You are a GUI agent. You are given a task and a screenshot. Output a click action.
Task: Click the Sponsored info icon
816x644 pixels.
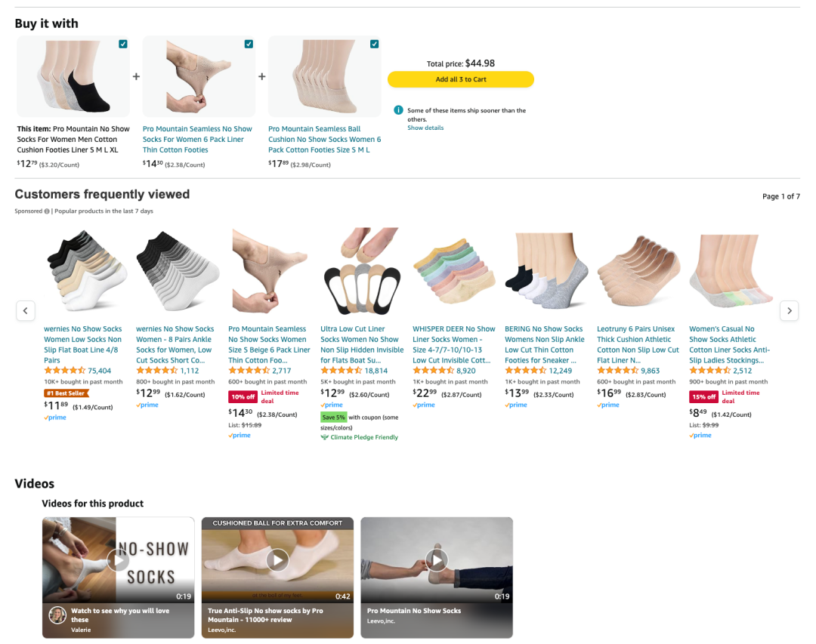pyautogui.click(x=47, y=211)
